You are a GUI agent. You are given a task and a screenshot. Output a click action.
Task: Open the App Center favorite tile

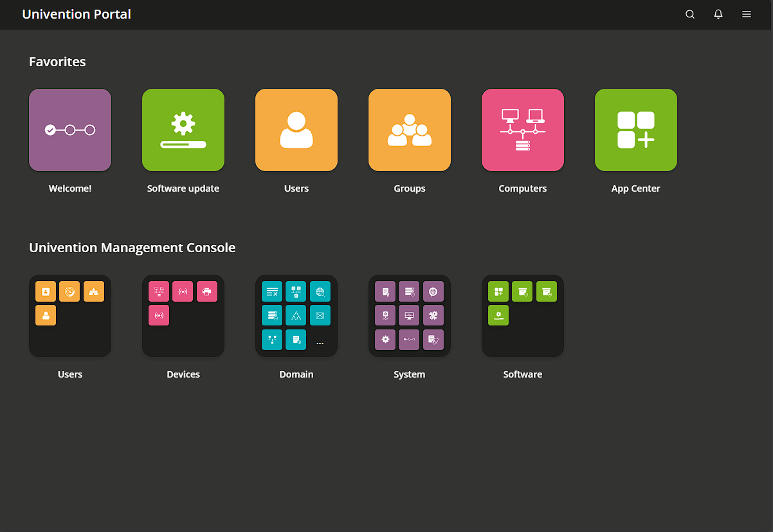636,130
